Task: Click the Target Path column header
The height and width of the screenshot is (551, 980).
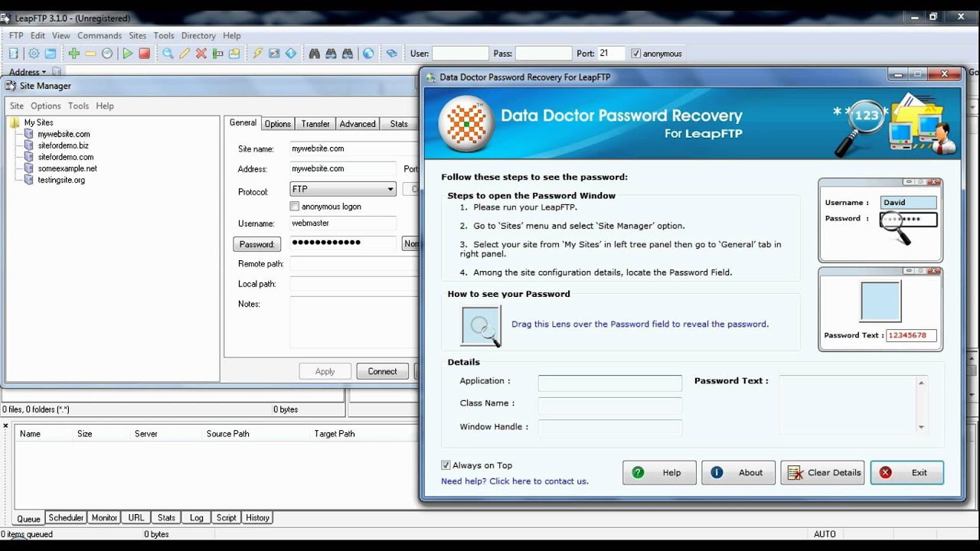Action: 335,434
